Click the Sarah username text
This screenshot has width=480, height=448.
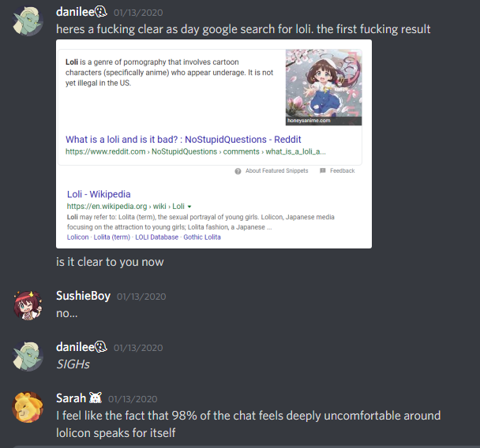coord(71,398)
